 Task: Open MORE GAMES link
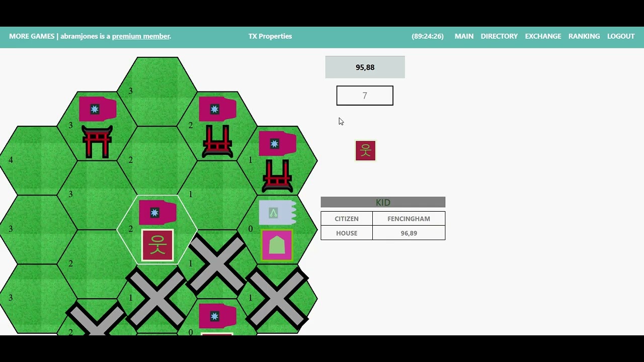coord(32,36)
